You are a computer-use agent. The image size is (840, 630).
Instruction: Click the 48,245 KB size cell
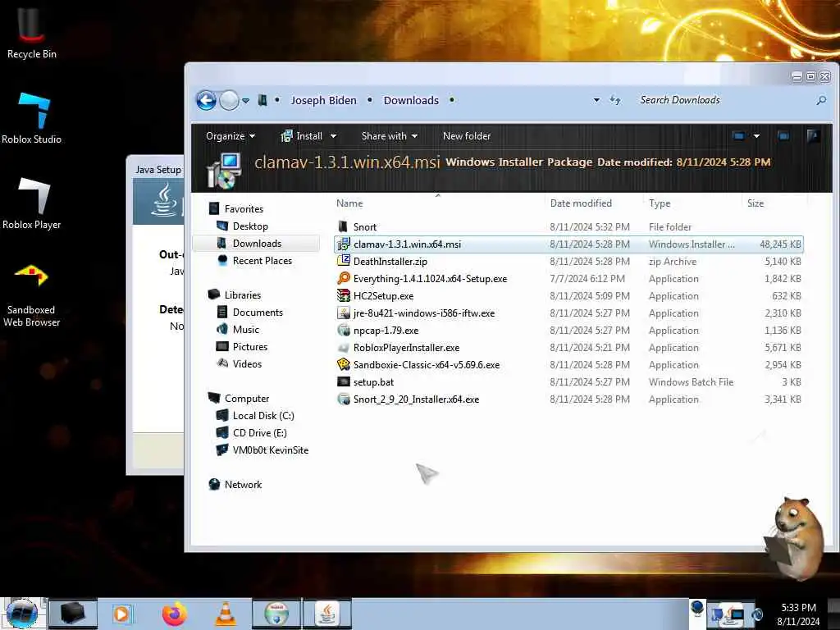tap(779, 244)
